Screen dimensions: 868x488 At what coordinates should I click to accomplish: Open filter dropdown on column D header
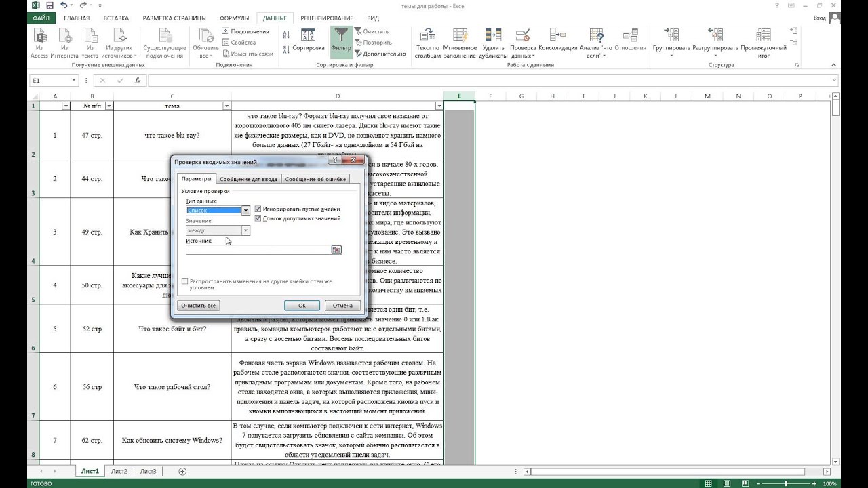click(x=439, y=106)
